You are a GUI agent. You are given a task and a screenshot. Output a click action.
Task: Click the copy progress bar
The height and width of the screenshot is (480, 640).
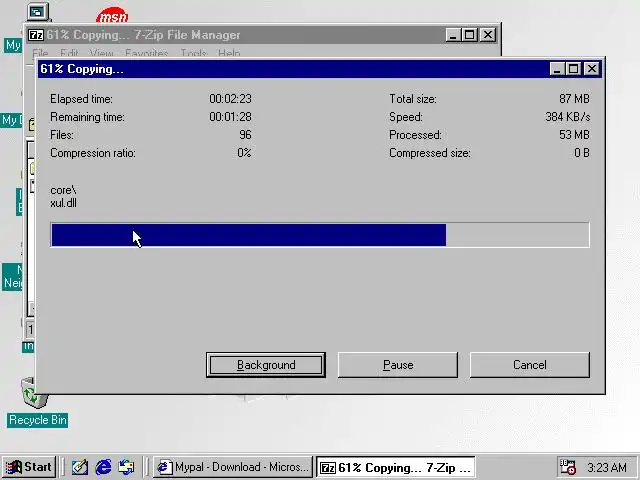[x=320, y=235]
